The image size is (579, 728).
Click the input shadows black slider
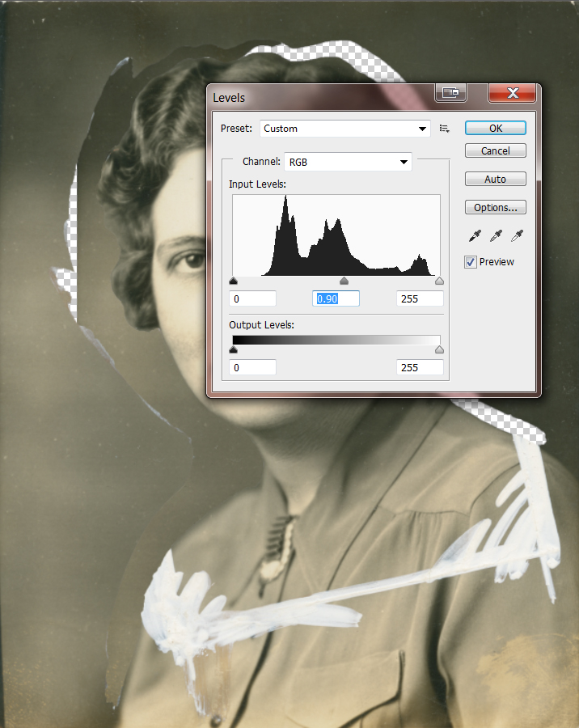click(x=234, y=281)
